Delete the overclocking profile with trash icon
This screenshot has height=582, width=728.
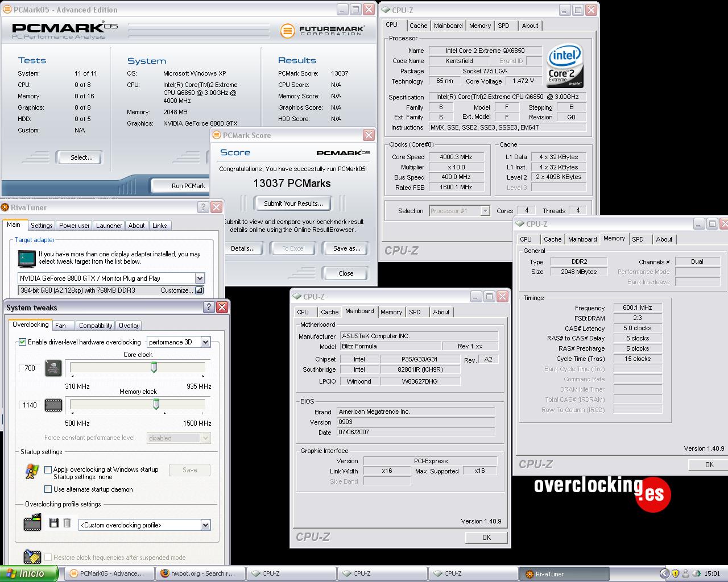(67, 523)
